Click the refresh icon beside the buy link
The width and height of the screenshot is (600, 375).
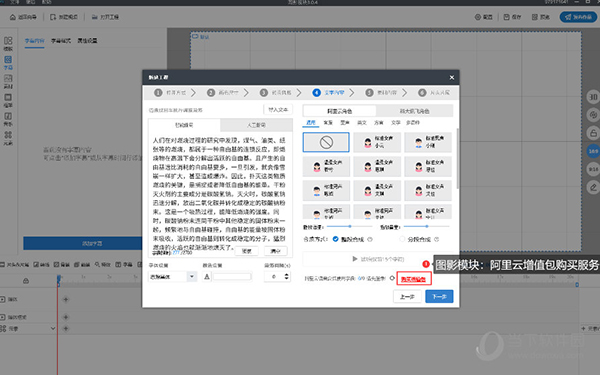[392, 278]
